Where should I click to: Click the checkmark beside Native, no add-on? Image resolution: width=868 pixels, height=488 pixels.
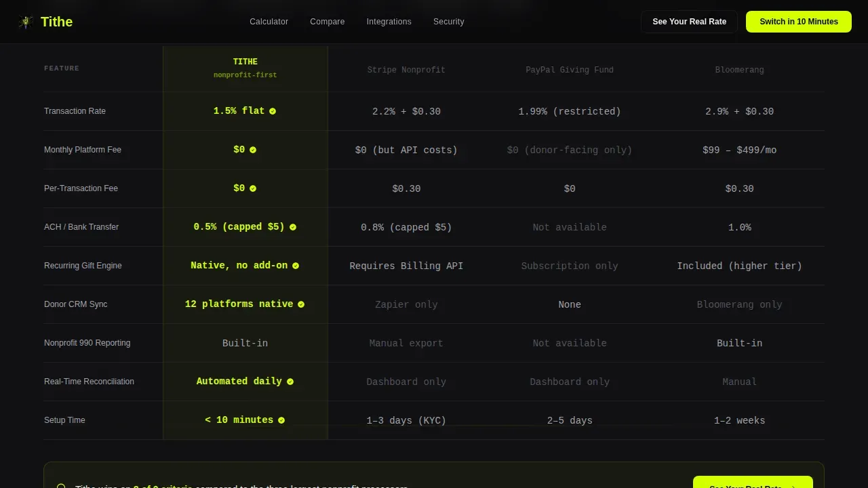(296, 266)
